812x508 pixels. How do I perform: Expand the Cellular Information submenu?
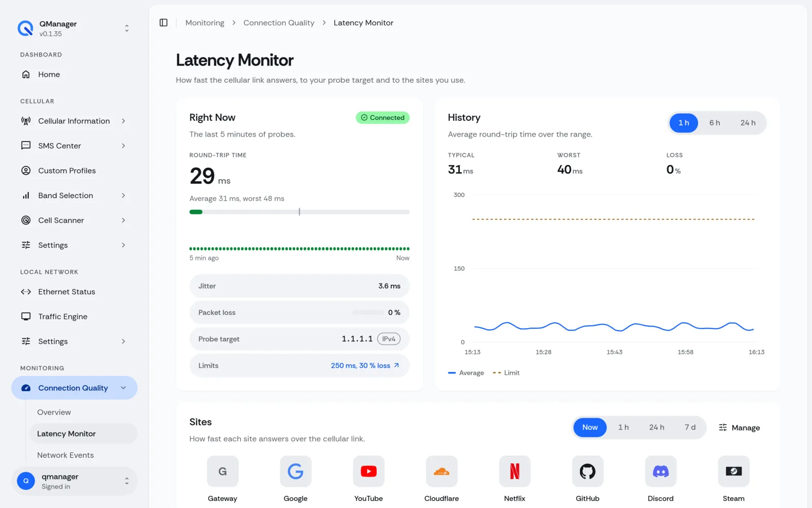(x=123, y=121)
